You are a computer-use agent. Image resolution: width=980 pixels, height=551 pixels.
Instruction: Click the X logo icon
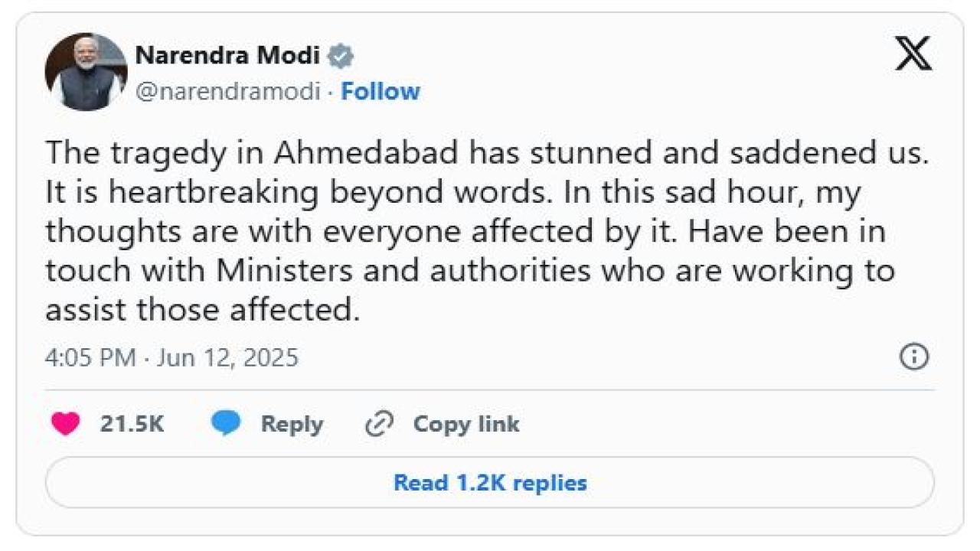pyautogui.click(x=913, y=54)
